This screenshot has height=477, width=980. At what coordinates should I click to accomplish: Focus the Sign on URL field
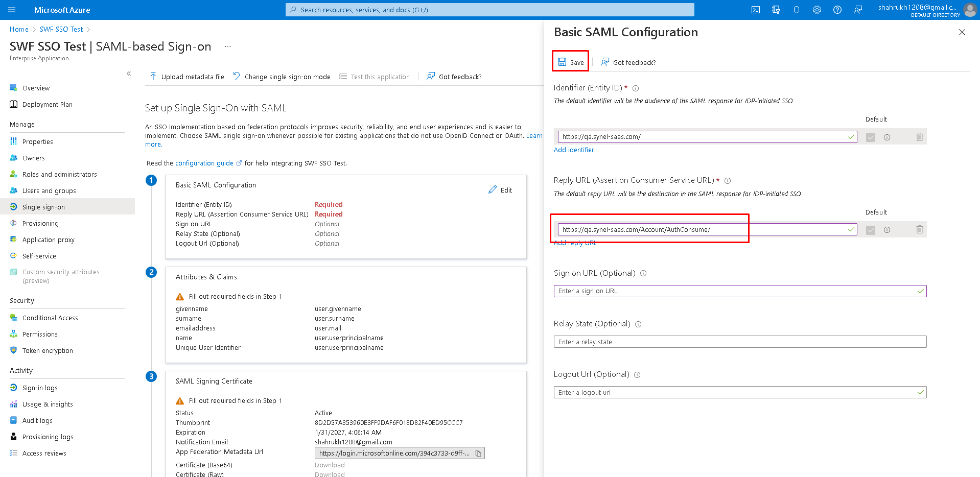click(x=740, y=291)
